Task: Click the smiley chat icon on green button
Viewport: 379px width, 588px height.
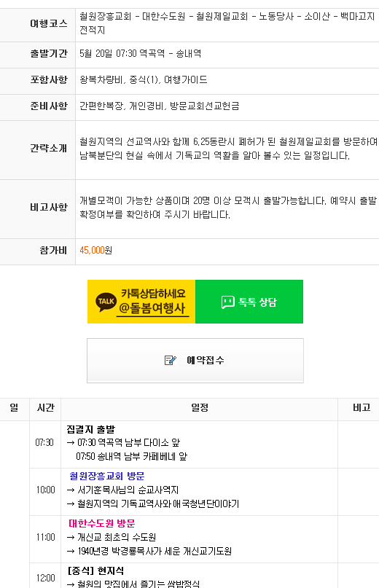Action: 228,302
